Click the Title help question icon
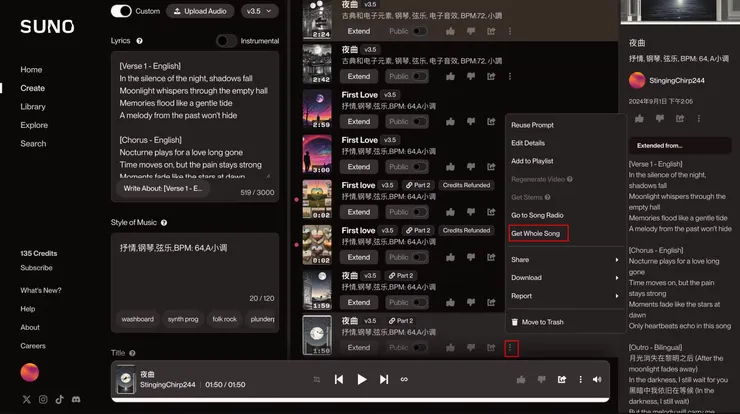The image size is (740, 414). (x=132, y=353)
